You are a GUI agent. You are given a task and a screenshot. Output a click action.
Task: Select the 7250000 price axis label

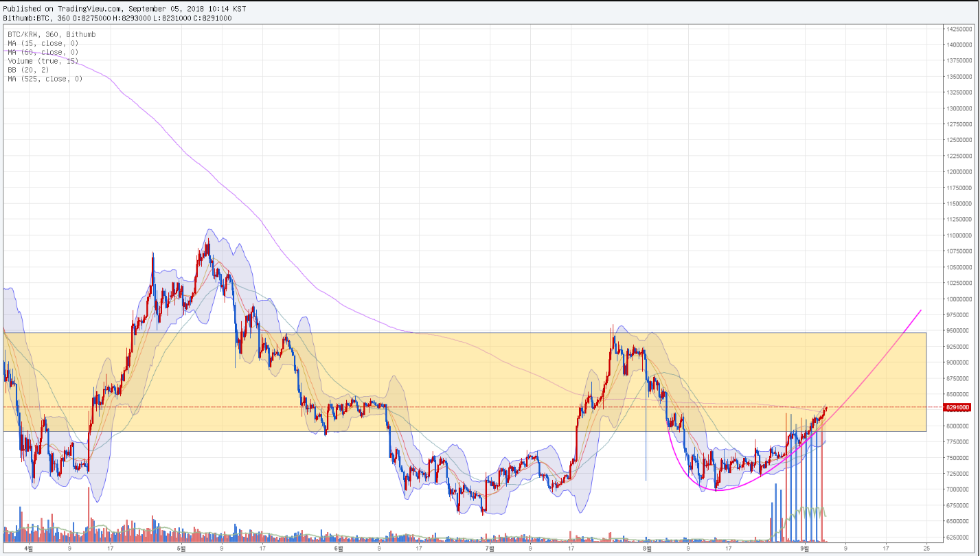[x=959, y=474]
